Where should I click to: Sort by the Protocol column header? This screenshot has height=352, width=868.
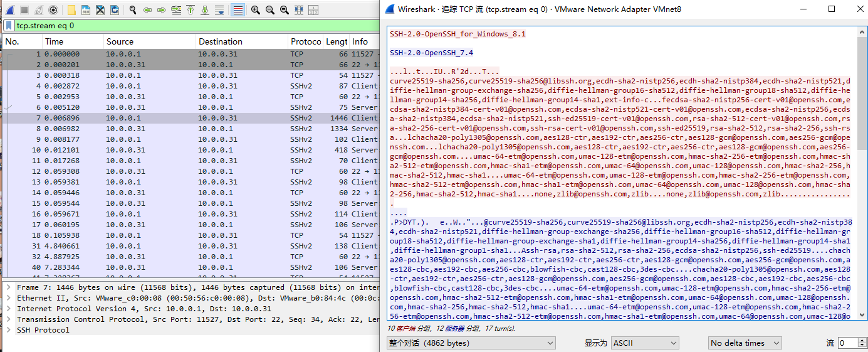coord(305,41)
